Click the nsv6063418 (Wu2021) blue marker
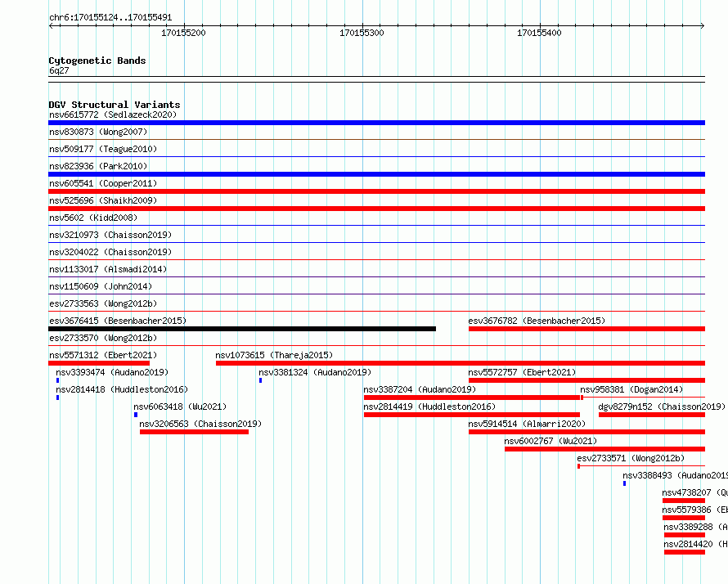The image size is (728, 584). 136,415
